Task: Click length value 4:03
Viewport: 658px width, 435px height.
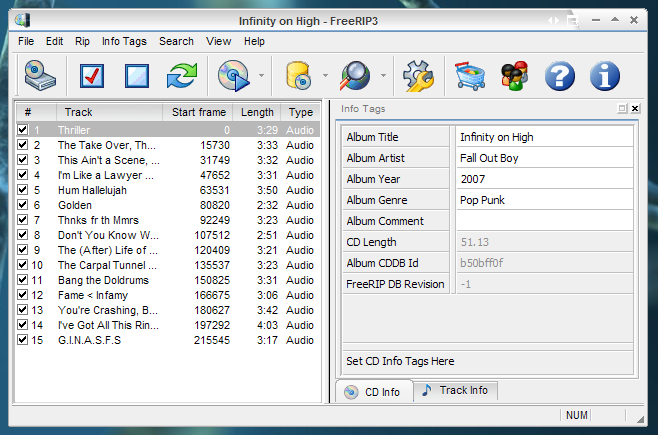Action: (267, 325)
